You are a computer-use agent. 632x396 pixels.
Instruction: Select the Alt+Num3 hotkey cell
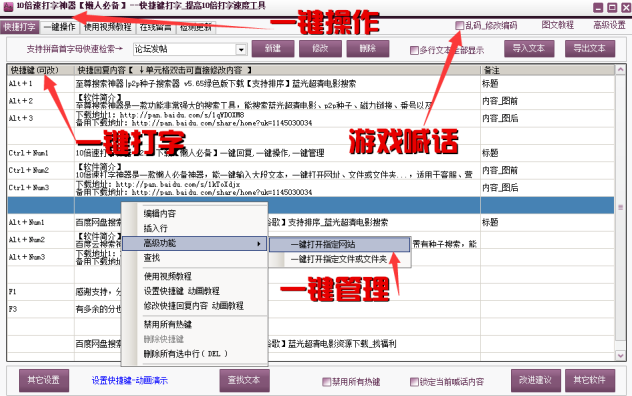point(40,257)
